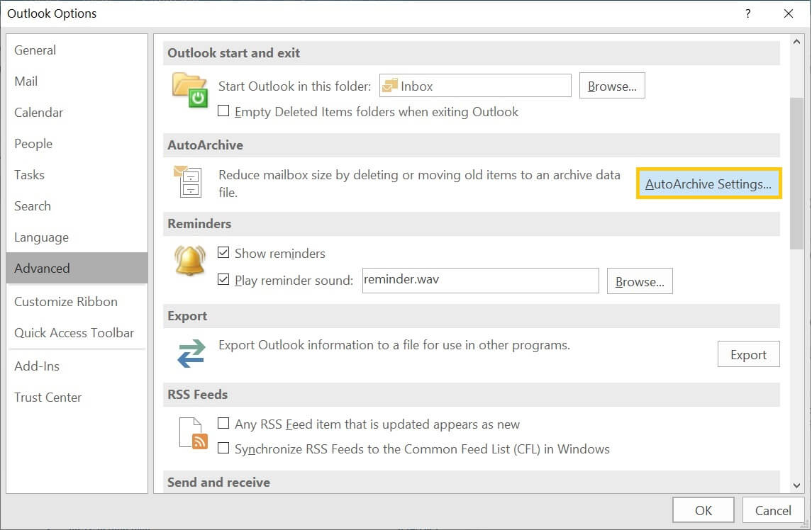Open the Quick Access Toolbar category
The image size is (812, 530).
click(77, 333)
